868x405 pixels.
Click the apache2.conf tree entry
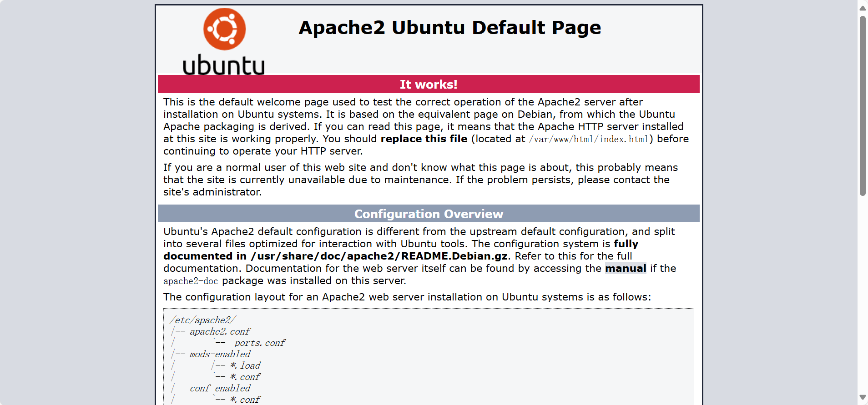point(220,331)
